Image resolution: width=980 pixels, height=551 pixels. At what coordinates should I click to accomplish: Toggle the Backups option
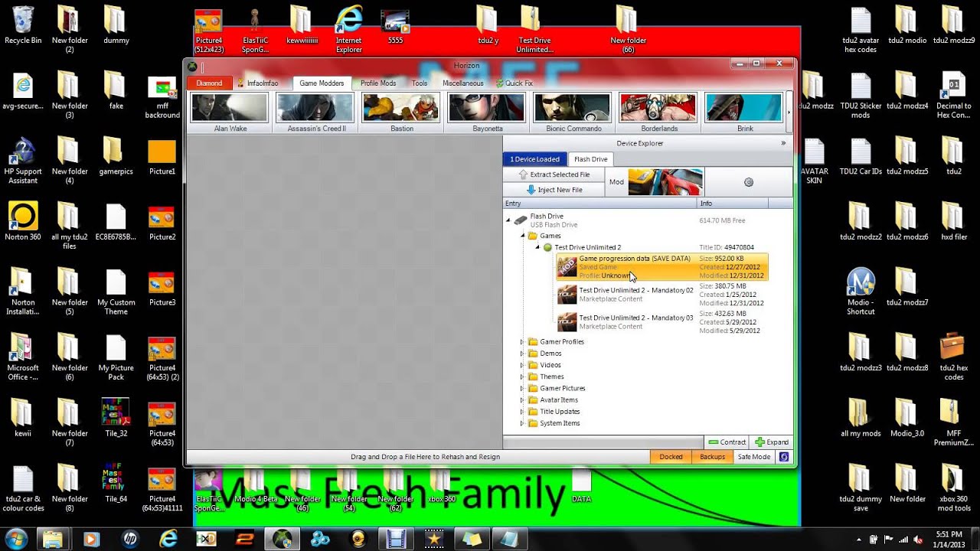click(x=712, y=457)
